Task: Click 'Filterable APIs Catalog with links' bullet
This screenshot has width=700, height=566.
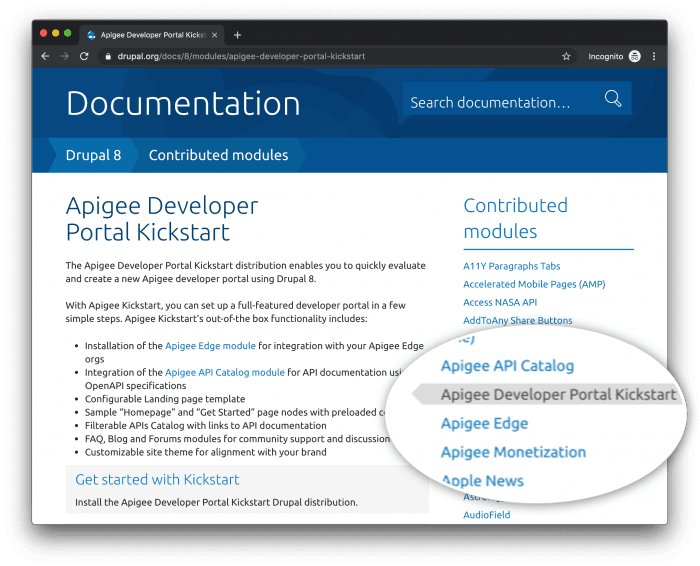Action: coord(205,425)
